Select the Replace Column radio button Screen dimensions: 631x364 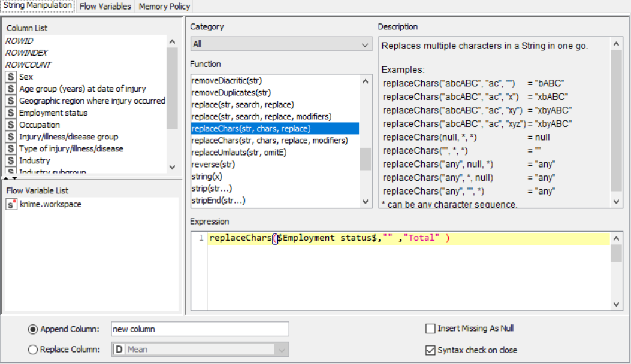tap(32, 350)
